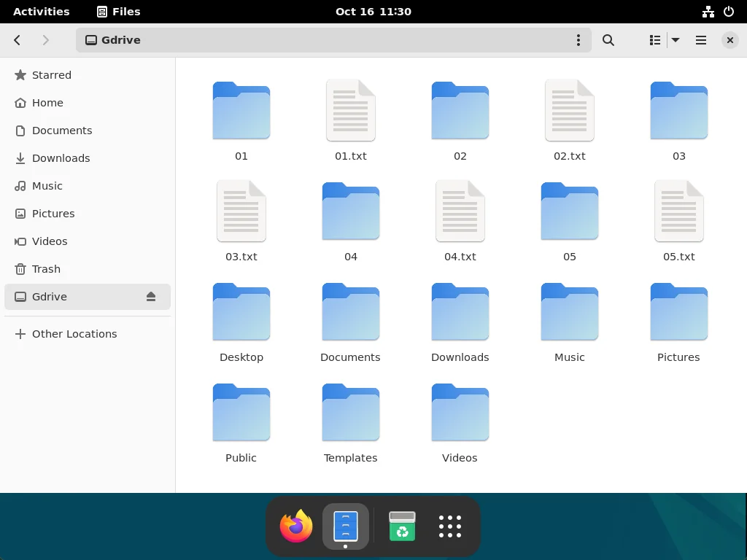Close the Files window
Viewport: 747px width, 560px height.
[x=729, y=40]
